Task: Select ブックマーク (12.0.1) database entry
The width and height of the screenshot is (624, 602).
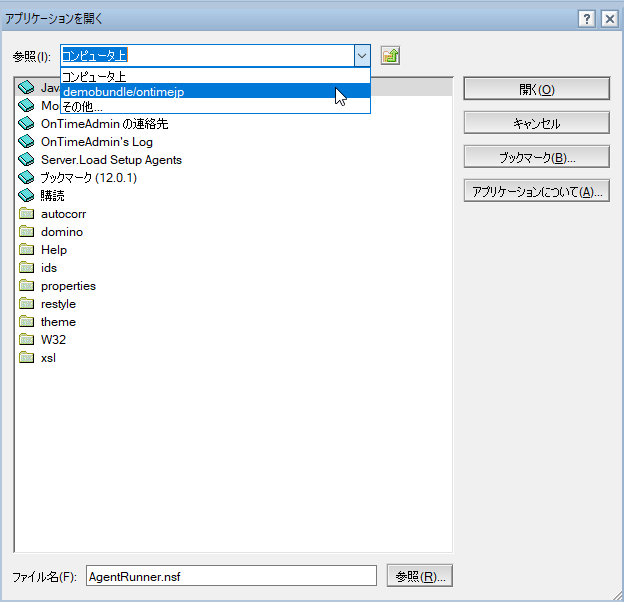Action: click(x=89, y=177)
